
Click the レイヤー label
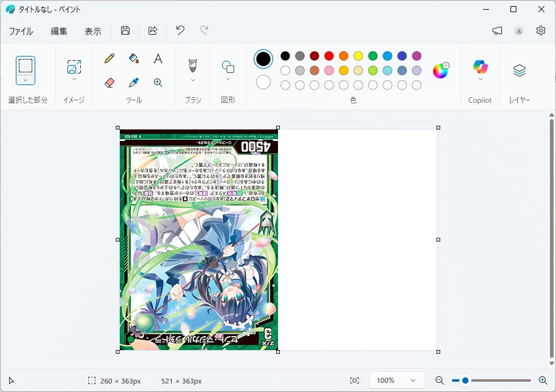tap(520, 100)
